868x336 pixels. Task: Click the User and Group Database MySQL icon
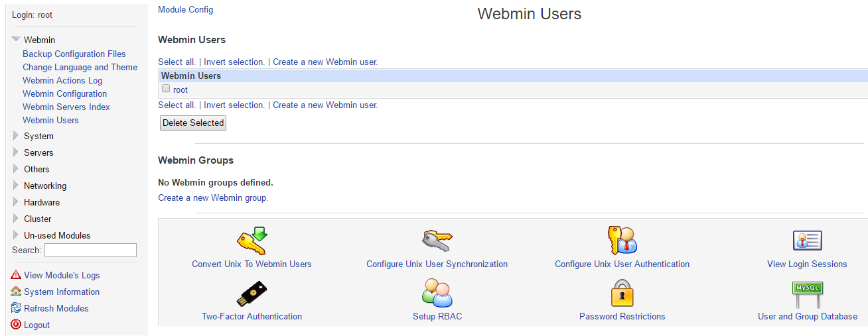(x=807, y=294)
